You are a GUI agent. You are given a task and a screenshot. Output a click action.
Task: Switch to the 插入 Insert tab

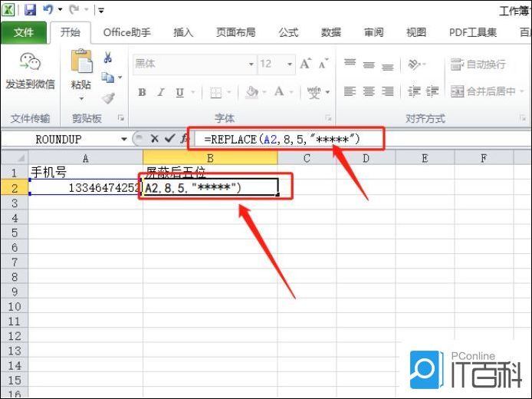point(183,32)
